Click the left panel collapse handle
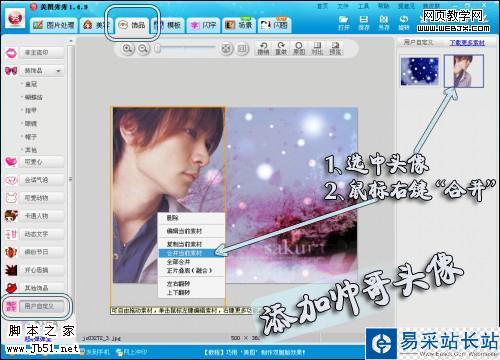 pyautogui.click(x=70, y=179)
